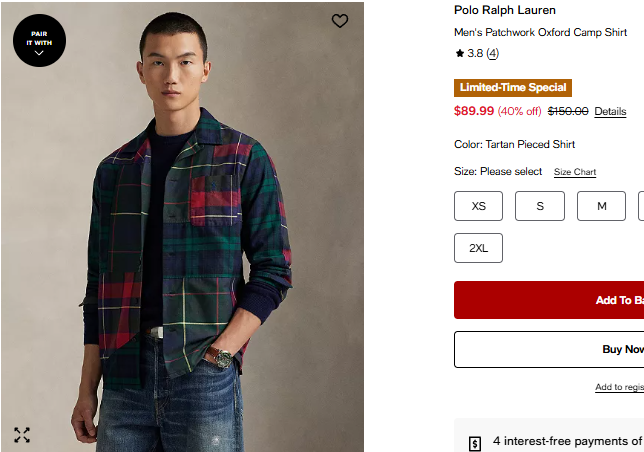This screenshot has height=452, width=644.
Task: Click the dollar payment icon
Action: tap(475, 443)
